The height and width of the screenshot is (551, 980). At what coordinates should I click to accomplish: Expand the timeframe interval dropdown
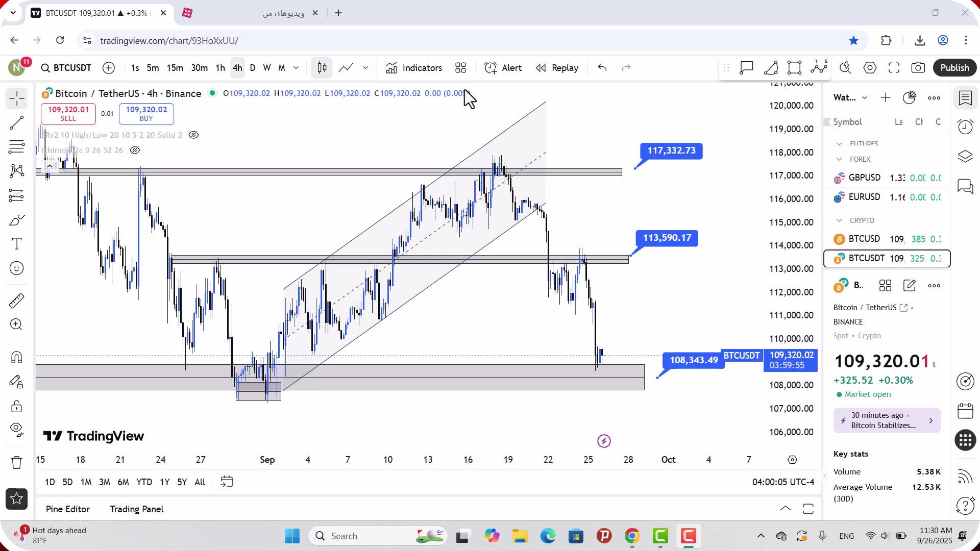(296, 68)
